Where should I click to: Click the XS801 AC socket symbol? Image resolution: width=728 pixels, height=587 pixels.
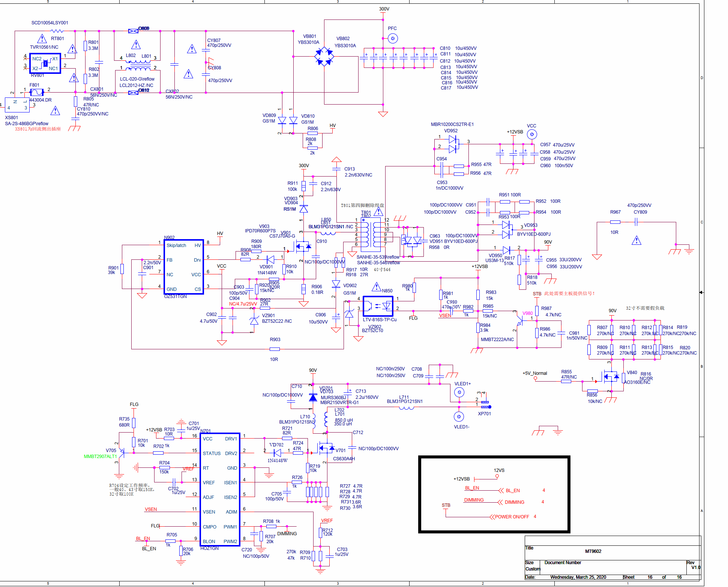click(x=17, y=105)
